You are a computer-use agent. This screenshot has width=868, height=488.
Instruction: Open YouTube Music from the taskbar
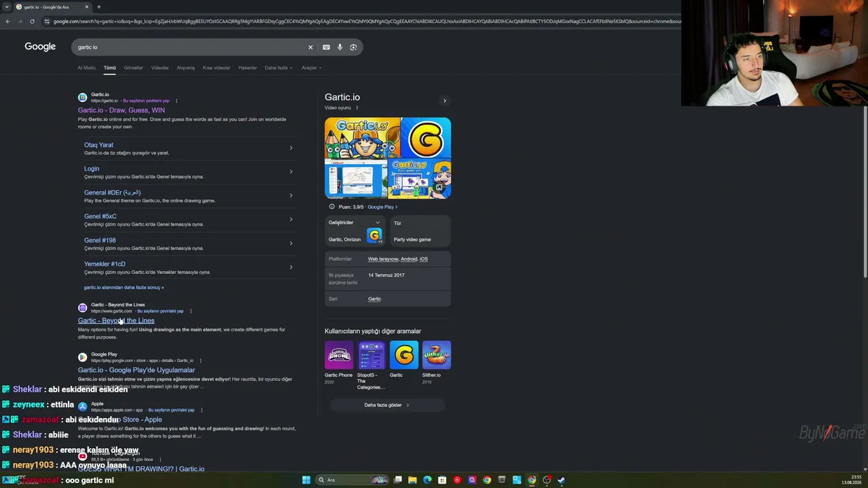457,480
